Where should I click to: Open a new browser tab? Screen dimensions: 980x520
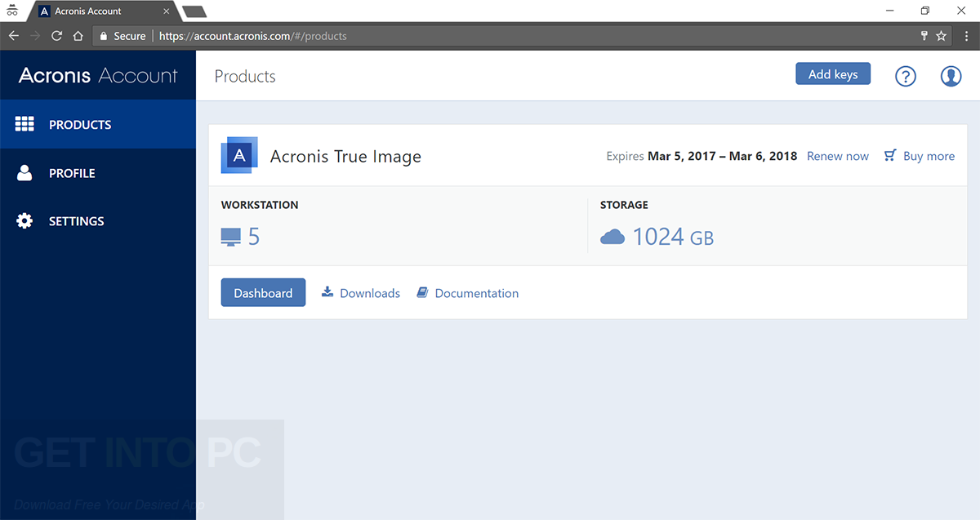[x=194, y=11]
